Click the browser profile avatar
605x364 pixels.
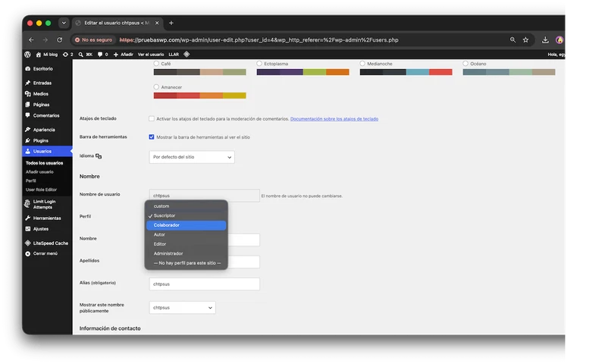click(x=560, y=39)
